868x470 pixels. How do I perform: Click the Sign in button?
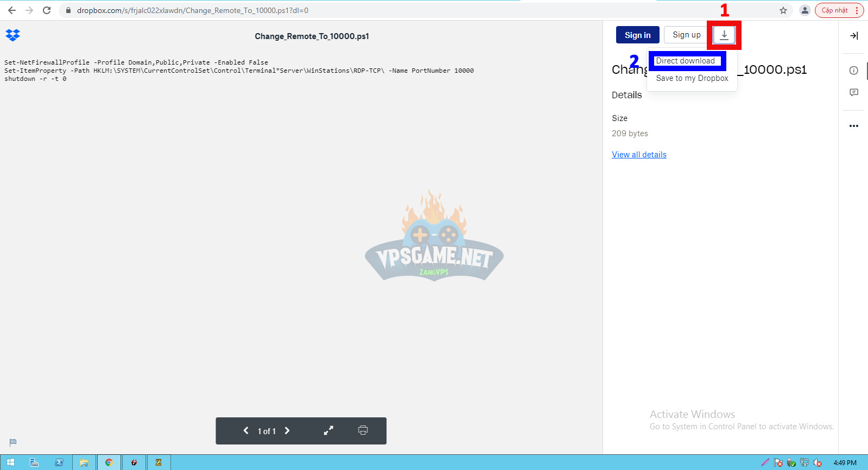click(x=637, y=35)
